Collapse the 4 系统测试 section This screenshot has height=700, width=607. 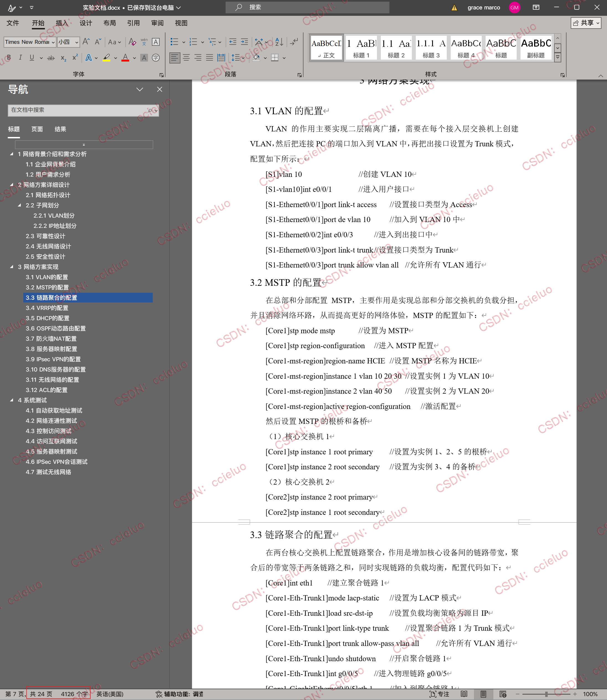tap(12, 400)
